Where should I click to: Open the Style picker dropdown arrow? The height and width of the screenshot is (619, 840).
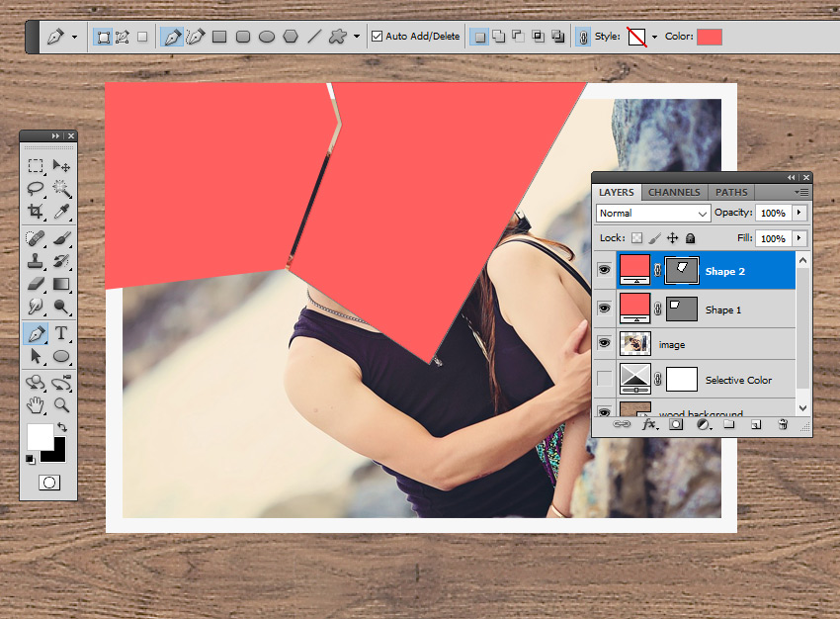pyautogui.click(x=653, y=37)
